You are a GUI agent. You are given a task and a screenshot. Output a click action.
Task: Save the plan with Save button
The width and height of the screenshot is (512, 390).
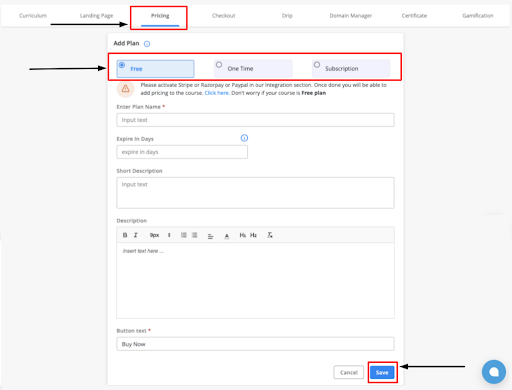[382, 373]
